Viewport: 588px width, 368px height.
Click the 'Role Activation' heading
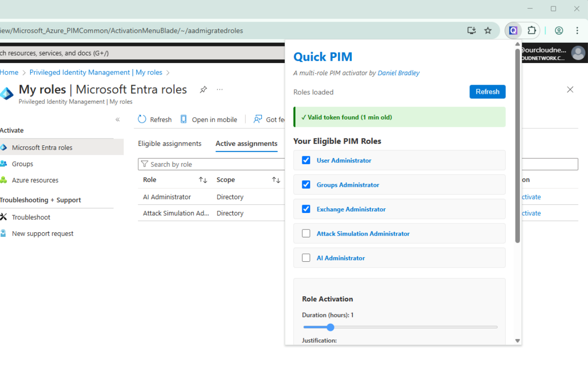click(328, 299)
